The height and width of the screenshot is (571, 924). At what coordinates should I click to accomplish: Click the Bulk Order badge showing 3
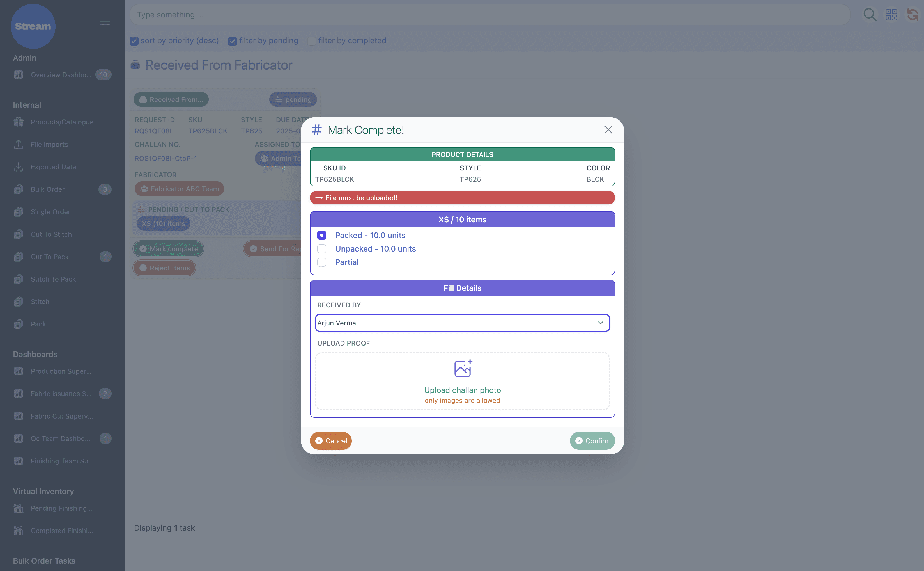[105, 189]
